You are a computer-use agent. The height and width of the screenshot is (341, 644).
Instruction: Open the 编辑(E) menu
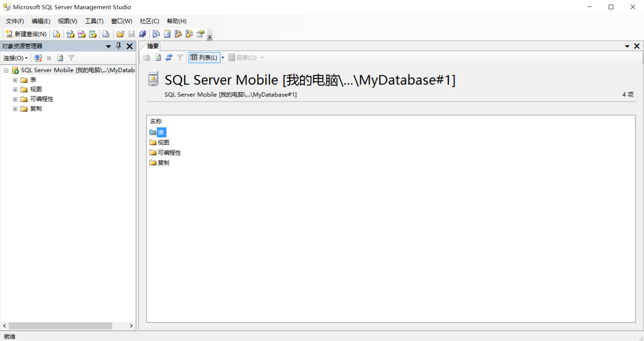click(41, 21)
